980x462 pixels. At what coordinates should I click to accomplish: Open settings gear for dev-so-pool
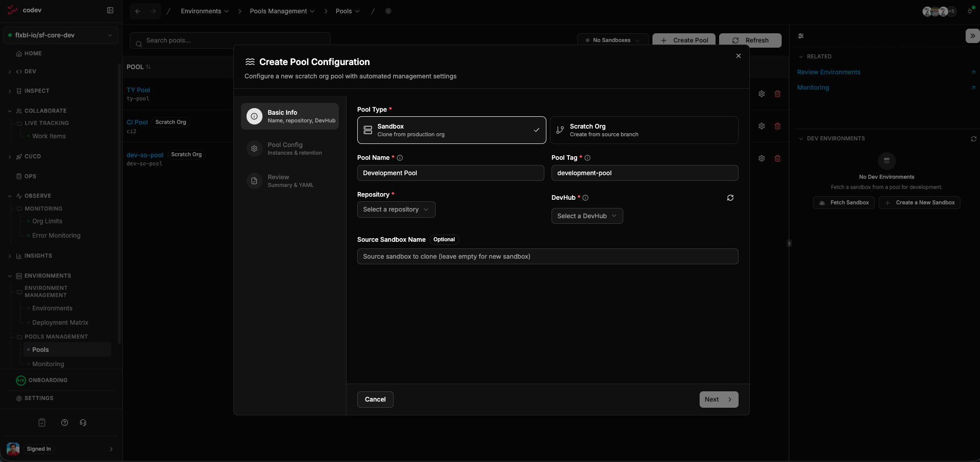[x=762, y=158]
